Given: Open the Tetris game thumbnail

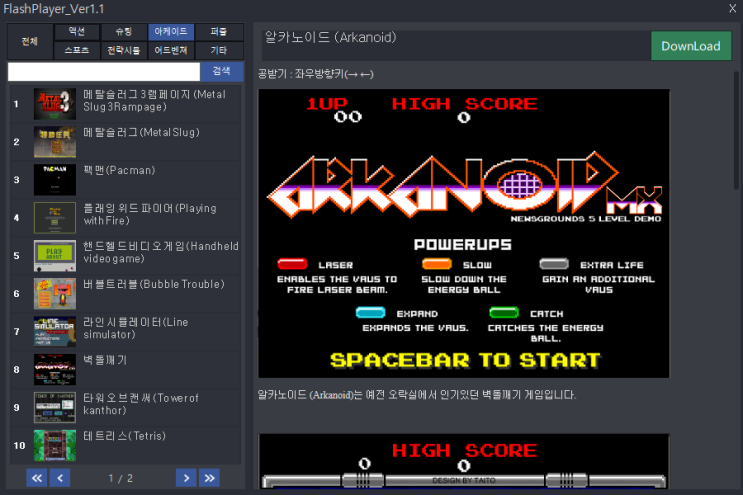Looking at the screenshot, I should 55,445.
